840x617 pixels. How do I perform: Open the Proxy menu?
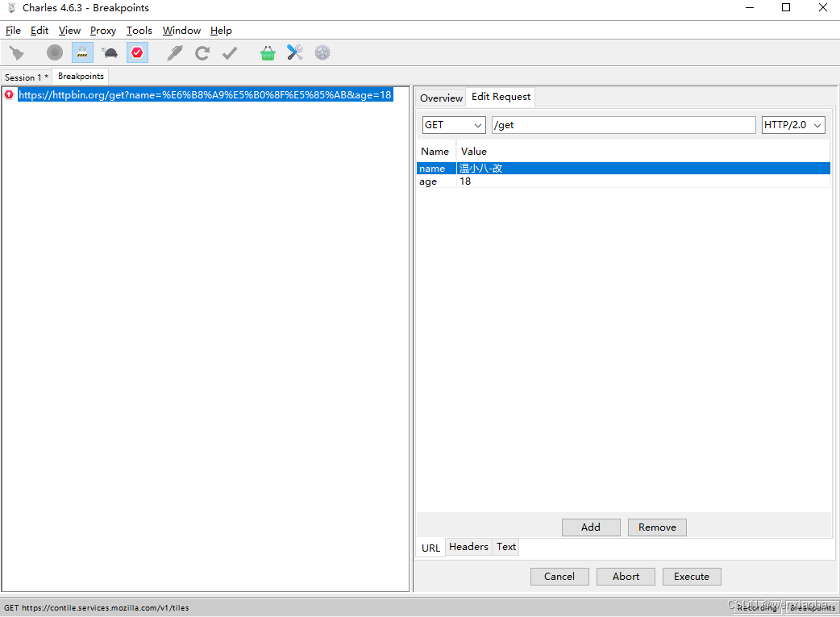point(103,31)
